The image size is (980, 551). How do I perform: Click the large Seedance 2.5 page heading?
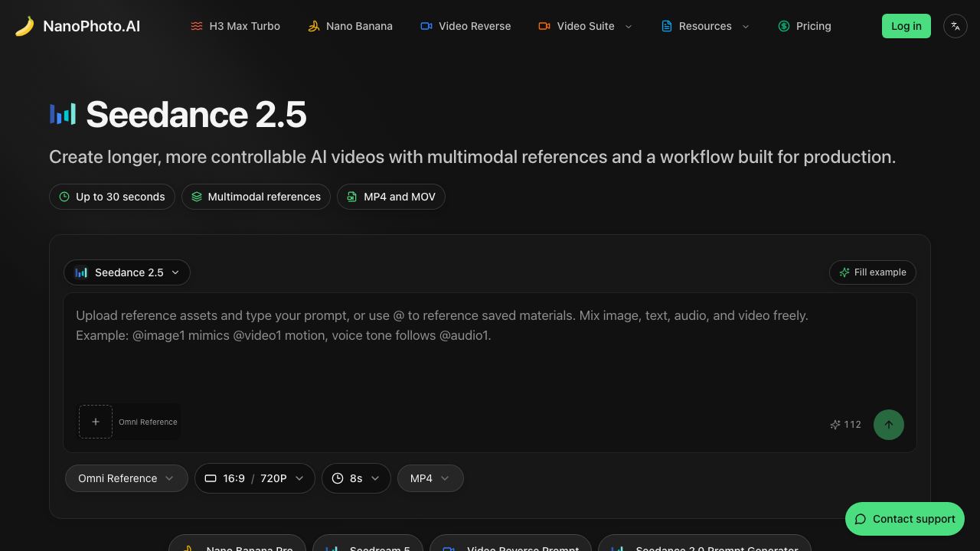point(196,115)
